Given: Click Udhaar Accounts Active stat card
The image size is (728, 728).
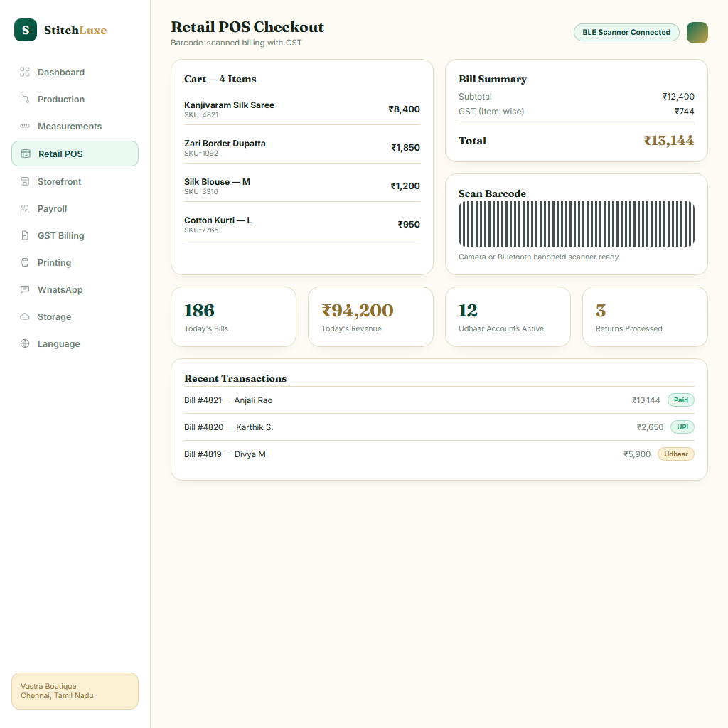Looking at the screenshot, I should (508, 316).
